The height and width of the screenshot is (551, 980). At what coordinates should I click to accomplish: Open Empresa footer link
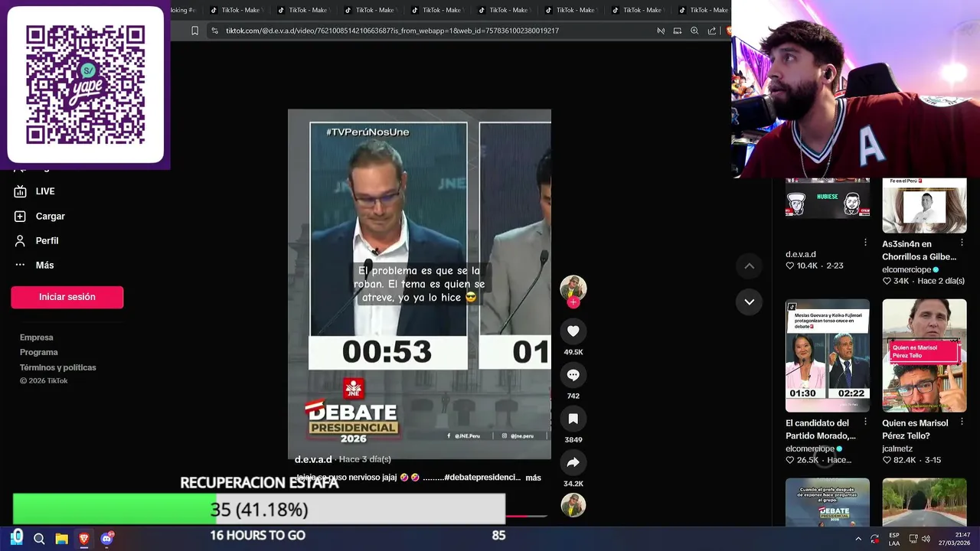(36, 337)
